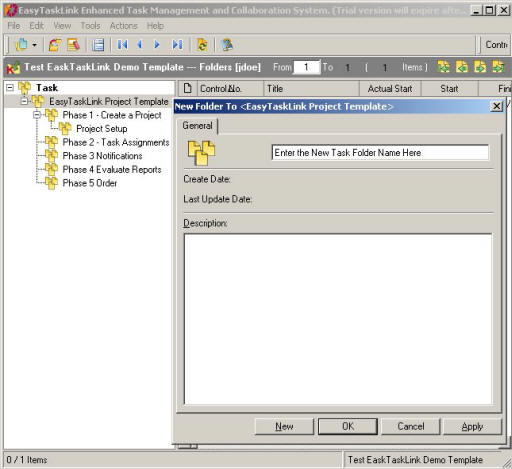Image resolution: width=512 pixels, height=469 pixels.
Task: Maximize the application window
Action: coord(490,10)
